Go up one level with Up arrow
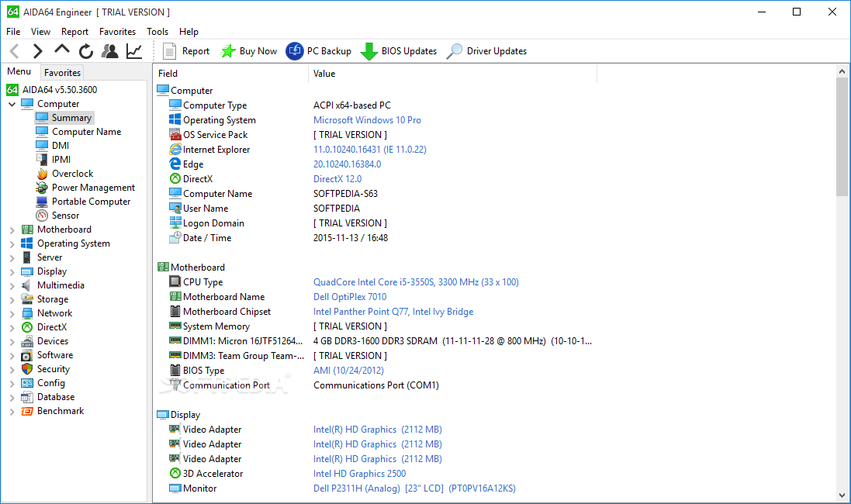 coord(62,50)
